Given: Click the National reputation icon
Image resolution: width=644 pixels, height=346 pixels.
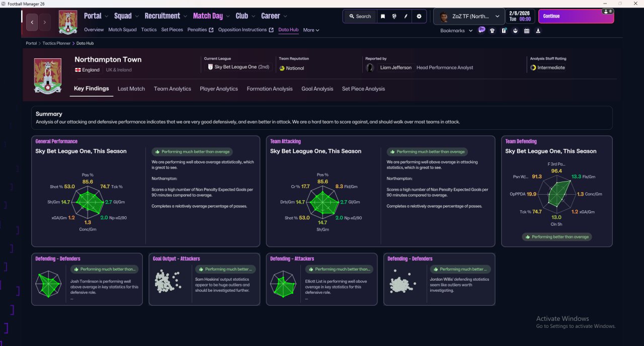Looking at the screenshot, I should (282, 68).
